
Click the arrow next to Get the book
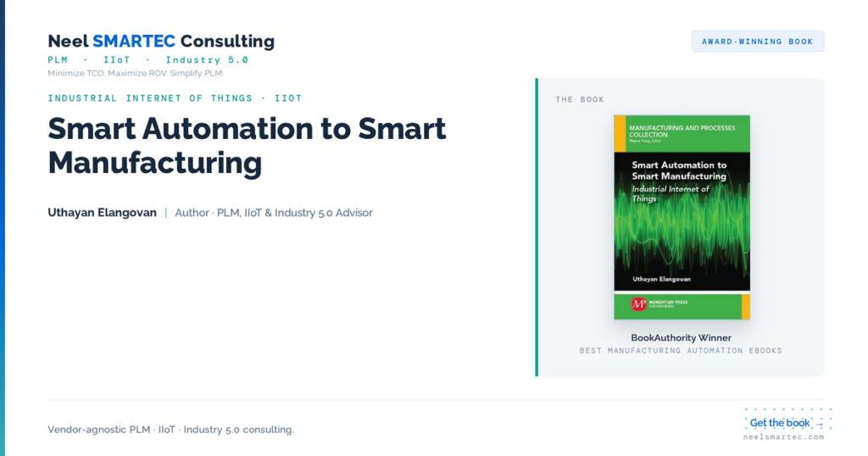point(820,424)
